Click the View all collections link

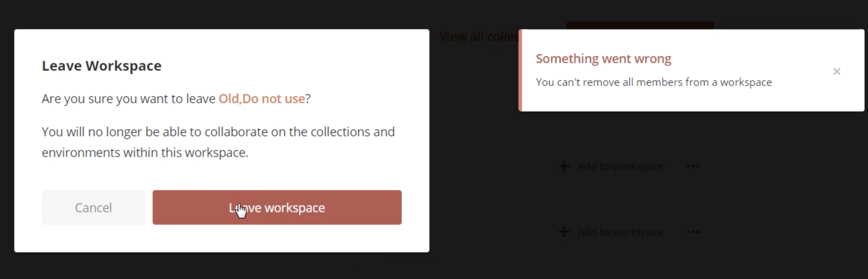[x=479, y=36]
